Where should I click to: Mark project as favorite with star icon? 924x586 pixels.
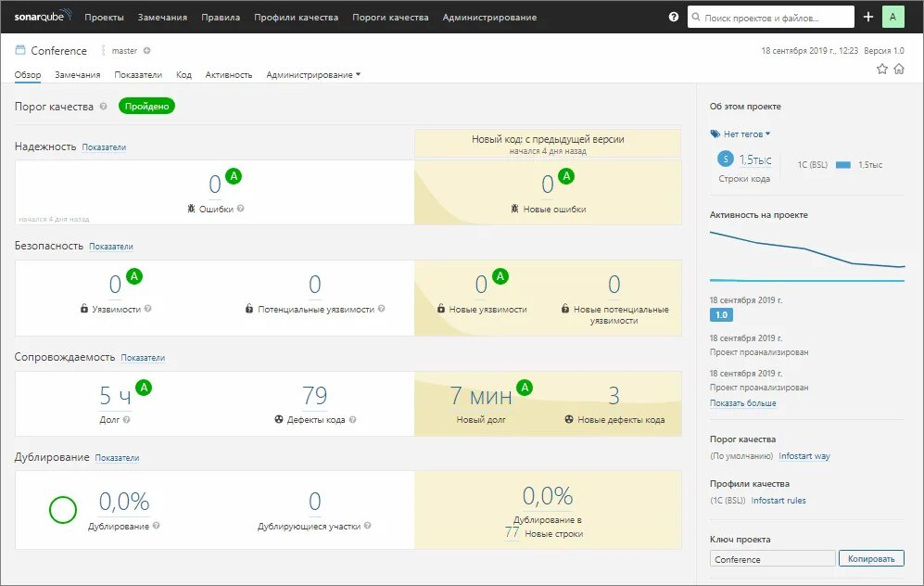click(x=882, y=69)
